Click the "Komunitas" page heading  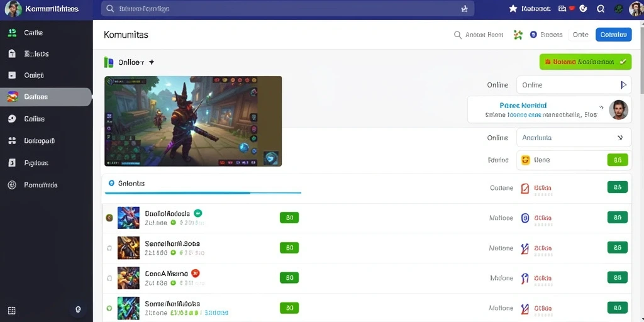pos(126,35)
